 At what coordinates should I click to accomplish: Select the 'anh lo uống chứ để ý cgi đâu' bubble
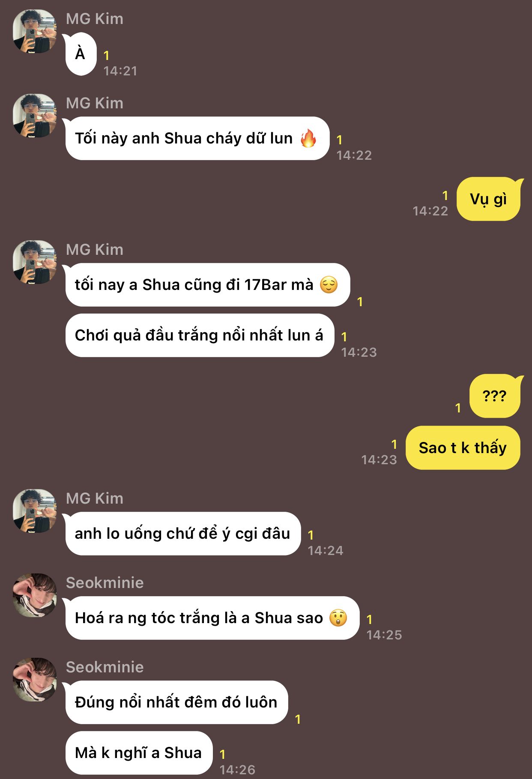coord(182,534)
